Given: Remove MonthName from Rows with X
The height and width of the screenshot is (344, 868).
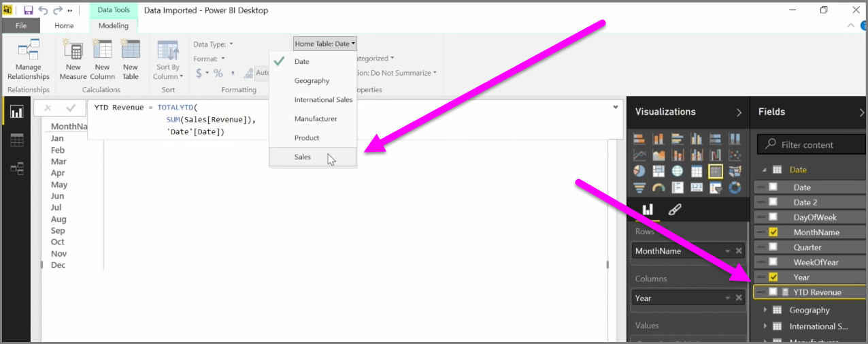Looking at the screenshot, I should 739,251.
